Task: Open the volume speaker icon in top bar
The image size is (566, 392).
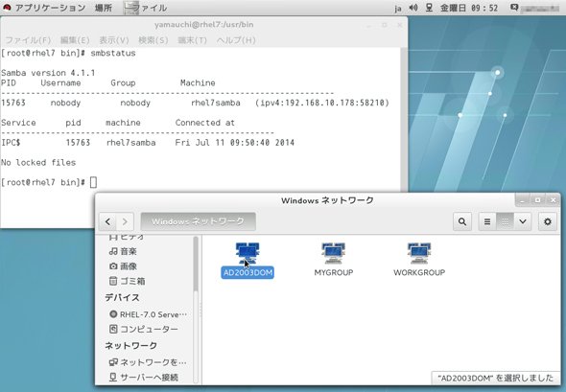Action: pos(413,8)
